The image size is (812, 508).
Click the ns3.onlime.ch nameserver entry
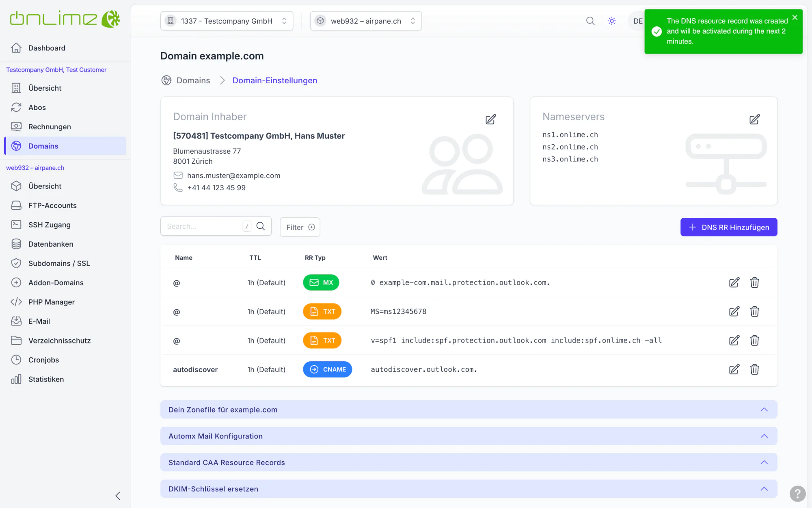click(570, 159)
